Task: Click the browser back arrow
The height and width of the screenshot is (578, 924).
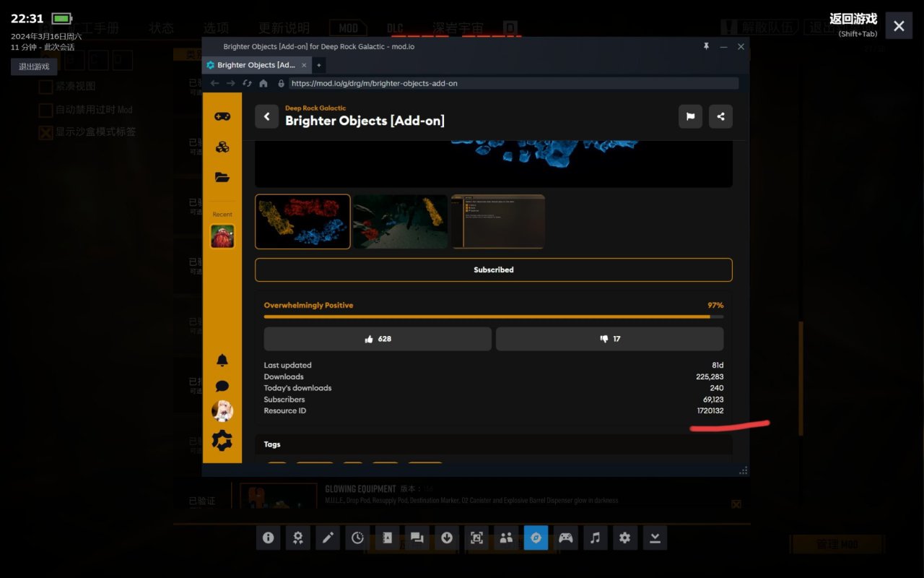Action: tap(214, 83)
